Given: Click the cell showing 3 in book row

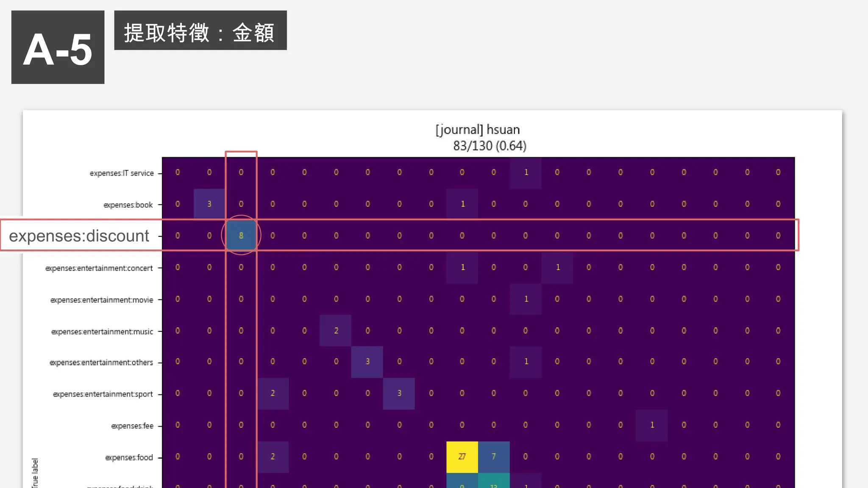Looking at the screenshot, I should point(209,204).
